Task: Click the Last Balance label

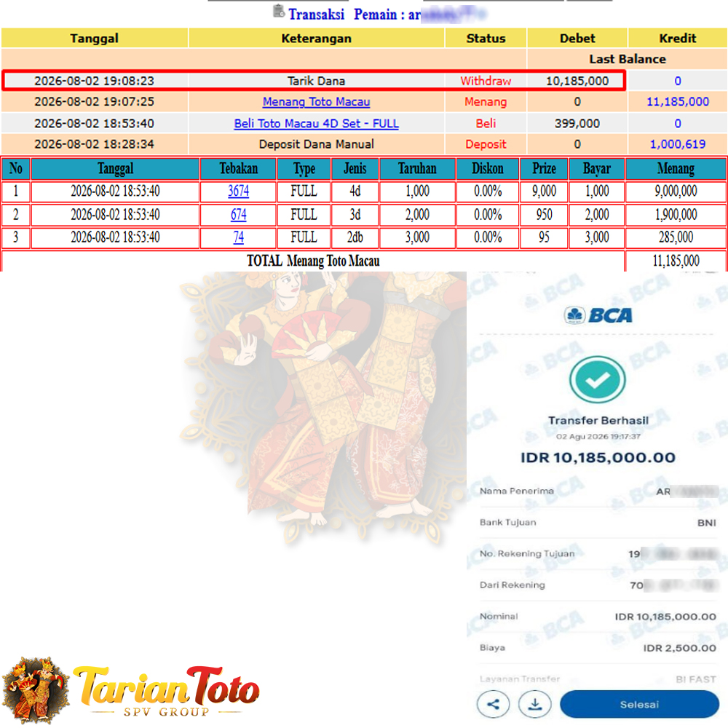Action: click(628, 59)
